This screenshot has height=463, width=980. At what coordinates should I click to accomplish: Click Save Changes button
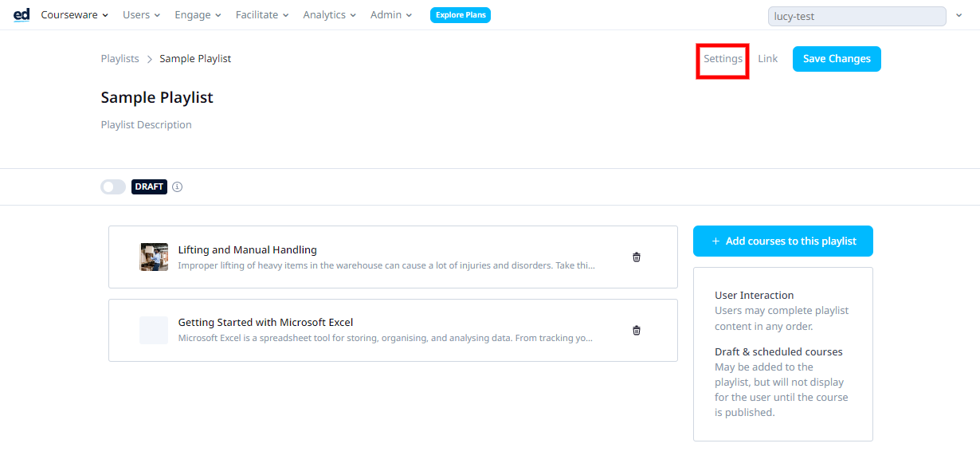coord(837,59)
